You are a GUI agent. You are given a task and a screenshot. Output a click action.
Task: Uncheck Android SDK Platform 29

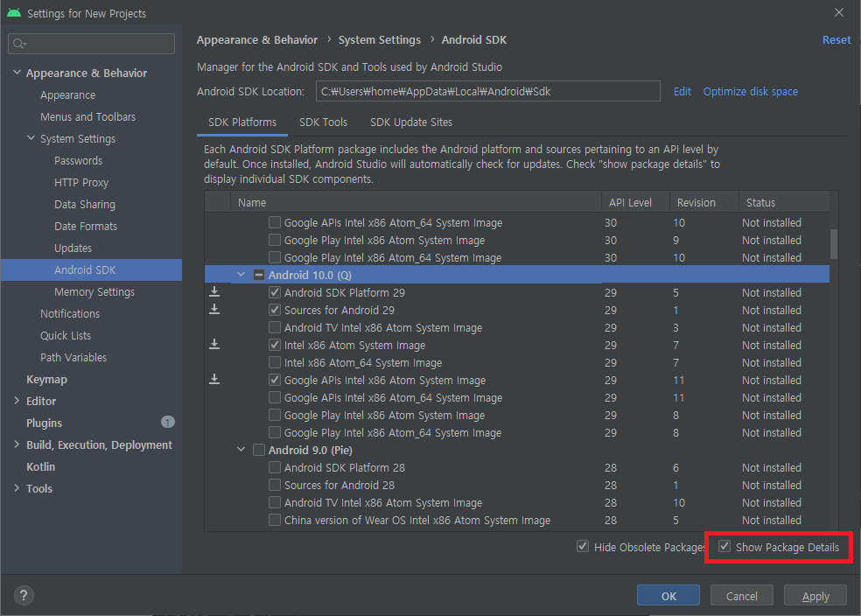(x=275, y=292)
